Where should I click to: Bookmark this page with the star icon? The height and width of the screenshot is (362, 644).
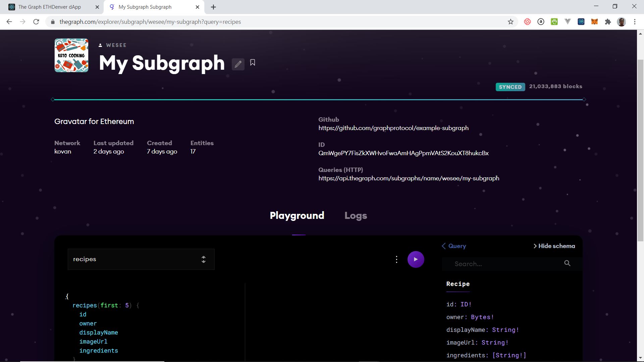510,22
